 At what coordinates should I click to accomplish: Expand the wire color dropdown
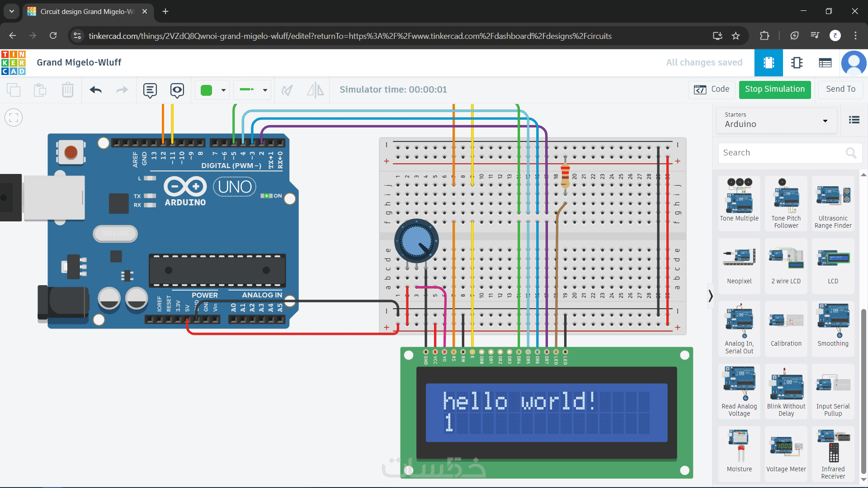(x=223, y=90)
